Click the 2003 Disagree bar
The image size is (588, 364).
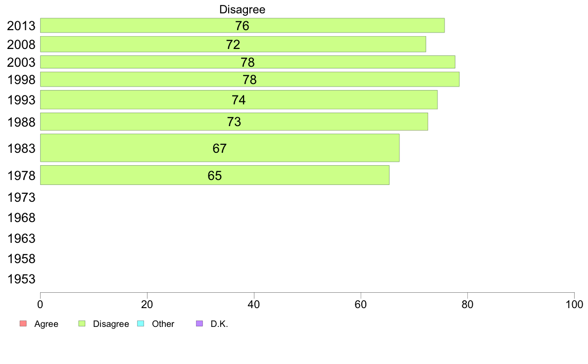coord(247,62)
